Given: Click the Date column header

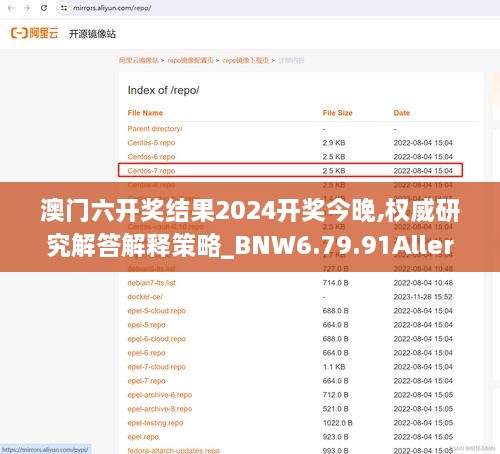Looking at the screenshot, I should coord(402,113).
